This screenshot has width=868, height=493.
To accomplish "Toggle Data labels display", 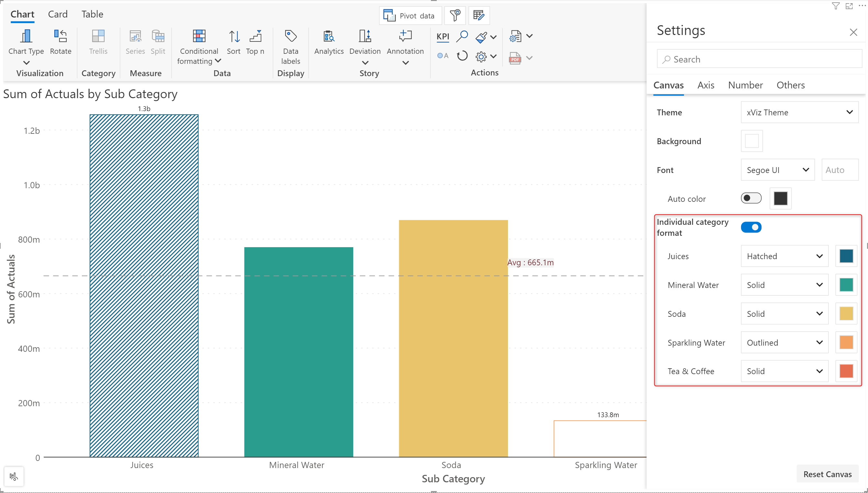I will coord(291,47).
